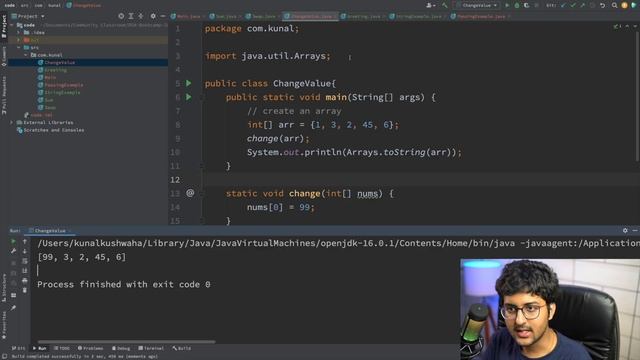Run the main method from the gutter

pyautogui.click(x=189, y=97)
